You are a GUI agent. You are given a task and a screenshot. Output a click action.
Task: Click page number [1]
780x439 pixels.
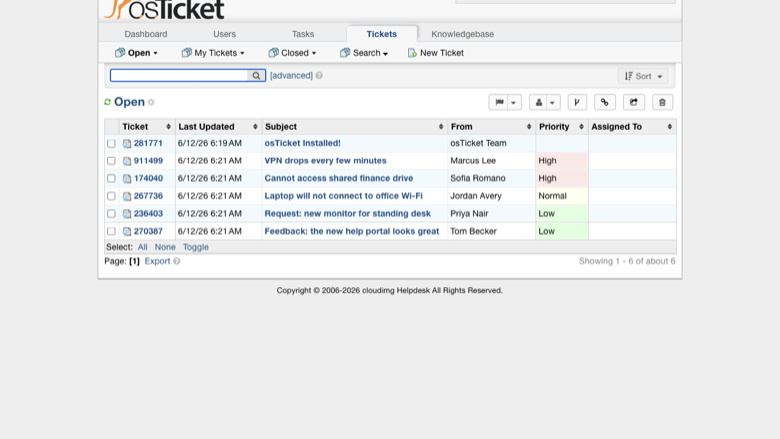[134, 261]
